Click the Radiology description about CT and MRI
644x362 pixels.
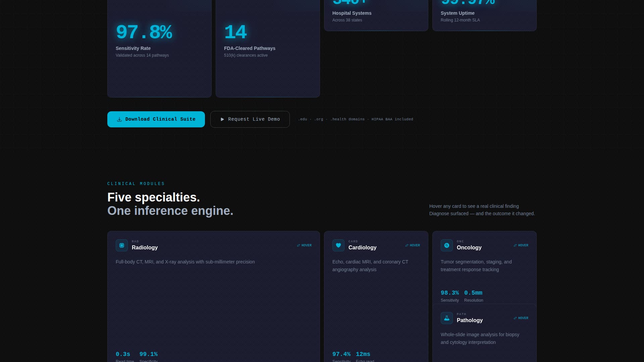tap(185, 262)
